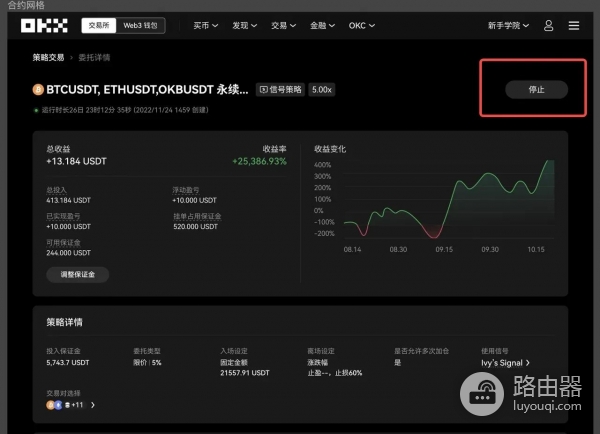Screen dimensions: 600x434
Task: Open the 发现 dropdown menu
Action: click(245, 26)
